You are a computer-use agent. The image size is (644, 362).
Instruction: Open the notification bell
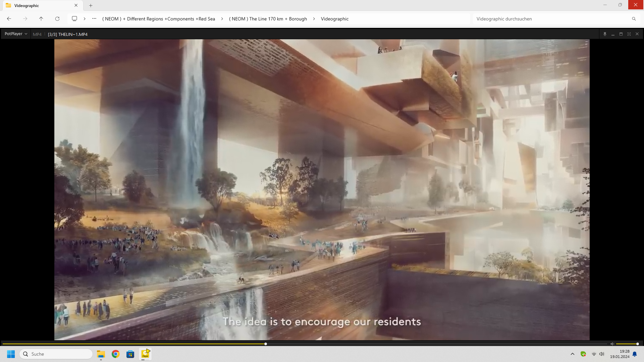[635, 354]
